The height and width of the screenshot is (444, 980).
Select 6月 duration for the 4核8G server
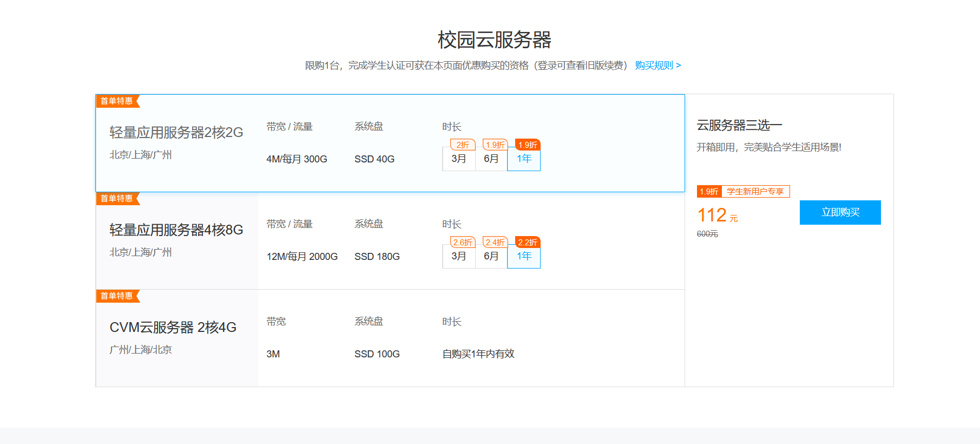(491, 257)
